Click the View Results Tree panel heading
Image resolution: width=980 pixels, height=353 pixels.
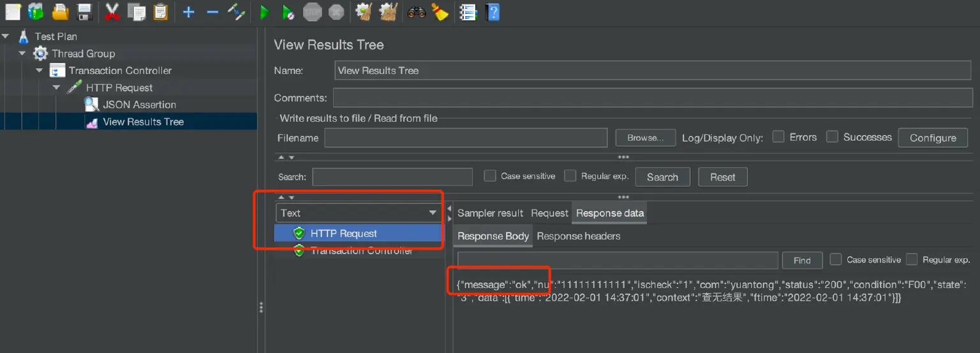click(x=329, y=45)
